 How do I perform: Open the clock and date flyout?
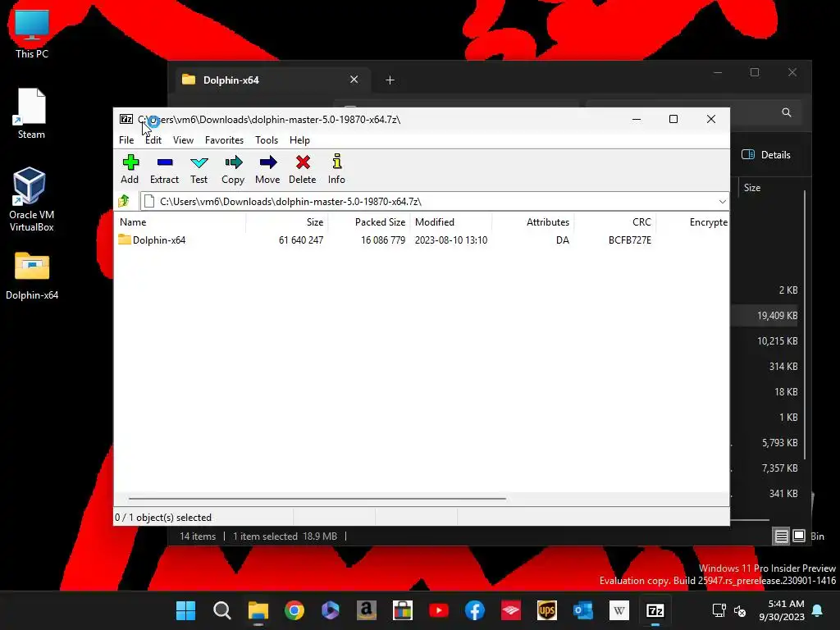point(782,610)
